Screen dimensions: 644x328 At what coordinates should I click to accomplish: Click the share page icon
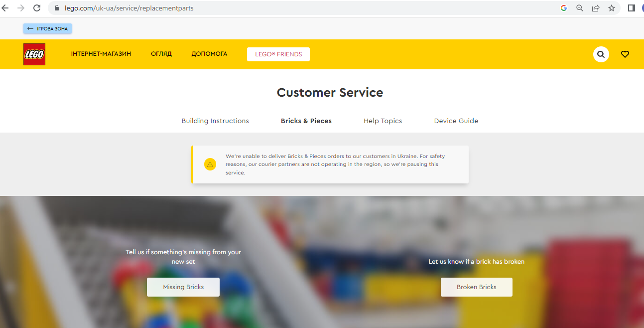(x=596, y=8)
